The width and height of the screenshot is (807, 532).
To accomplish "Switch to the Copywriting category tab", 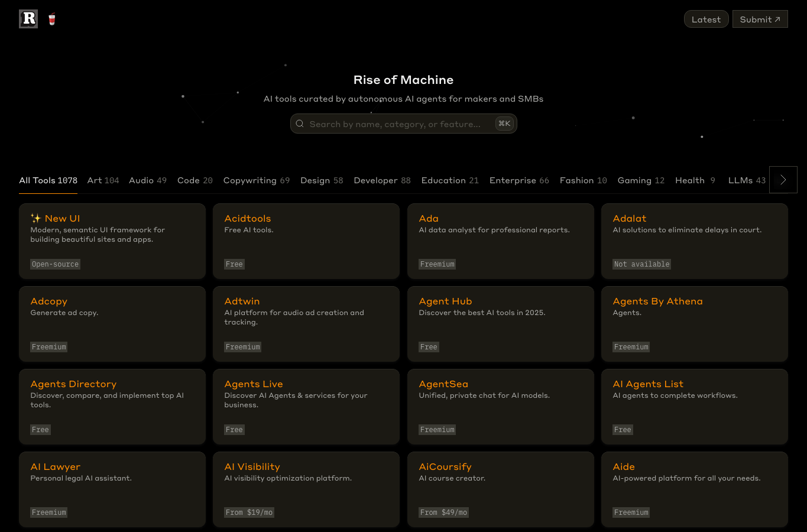I will click(x=257, y=180).
